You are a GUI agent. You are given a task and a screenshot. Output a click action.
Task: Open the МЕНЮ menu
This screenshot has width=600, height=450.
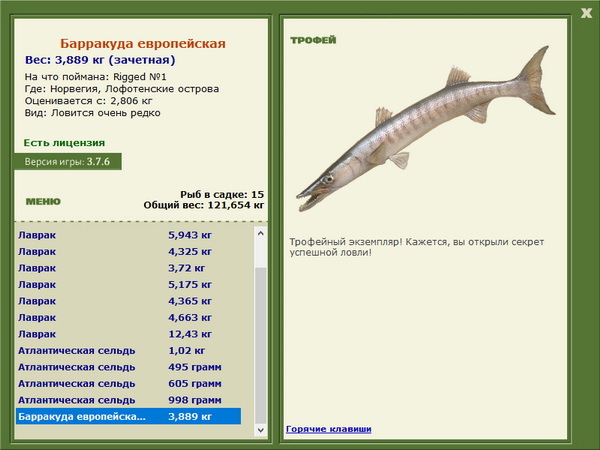tap(43, 201)
